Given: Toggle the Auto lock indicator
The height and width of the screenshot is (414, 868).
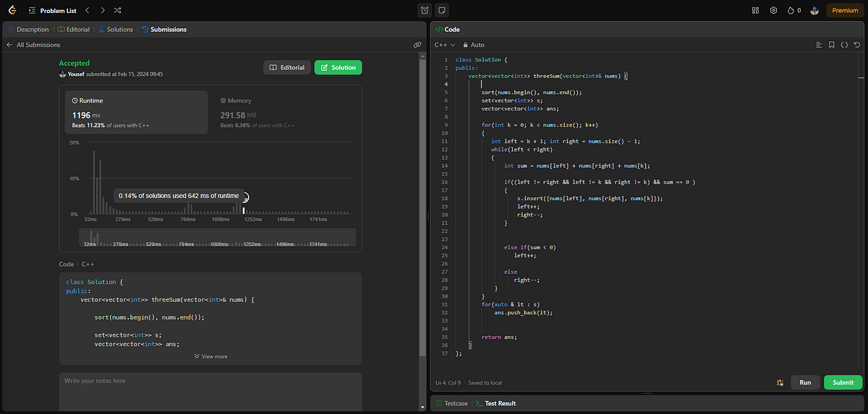Looking at the screenshot, I should 474,45.
